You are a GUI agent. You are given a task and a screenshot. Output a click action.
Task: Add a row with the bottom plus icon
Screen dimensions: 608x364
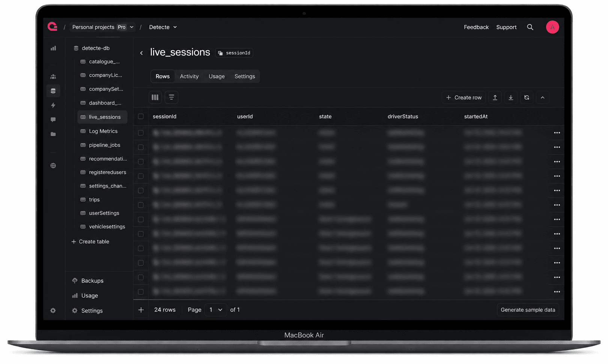tap(141, 310)
